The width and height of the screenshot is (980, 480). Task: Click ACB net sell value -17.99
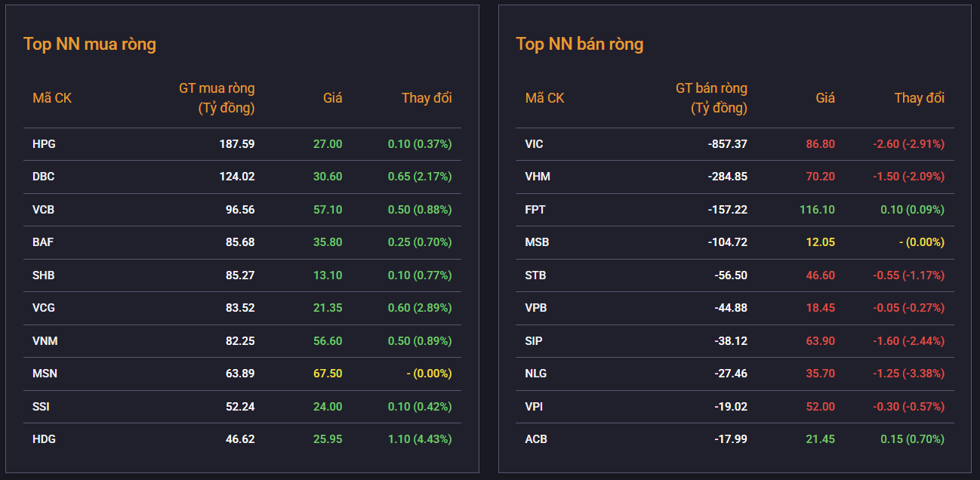[731, 439]
